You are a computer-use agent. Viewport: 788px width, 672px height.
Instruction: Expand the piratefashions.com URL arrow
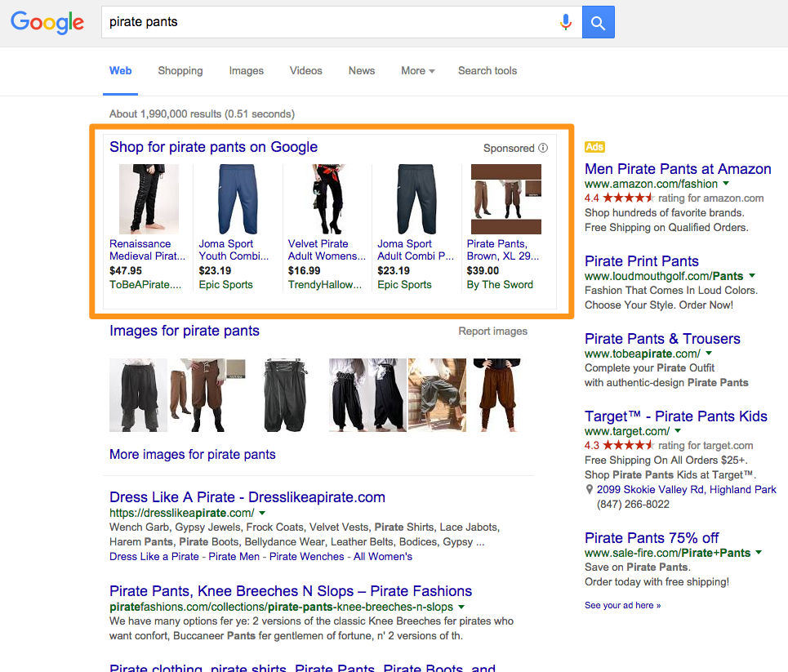click(x=461, y=607)
